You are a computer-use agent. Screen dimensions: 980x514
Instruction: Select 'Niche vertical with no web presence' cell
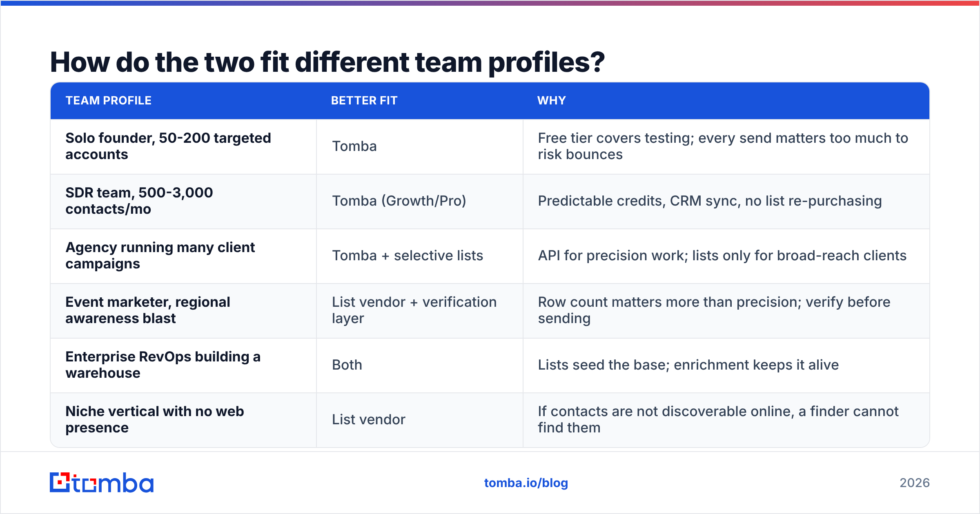[183, 420]
